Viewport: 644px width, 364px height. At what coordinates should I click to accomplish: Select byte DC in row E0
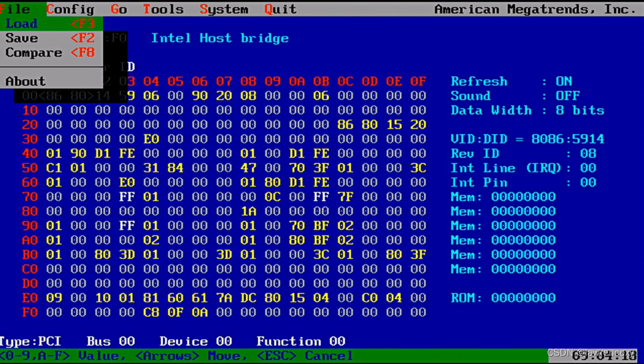click(248, 298)
